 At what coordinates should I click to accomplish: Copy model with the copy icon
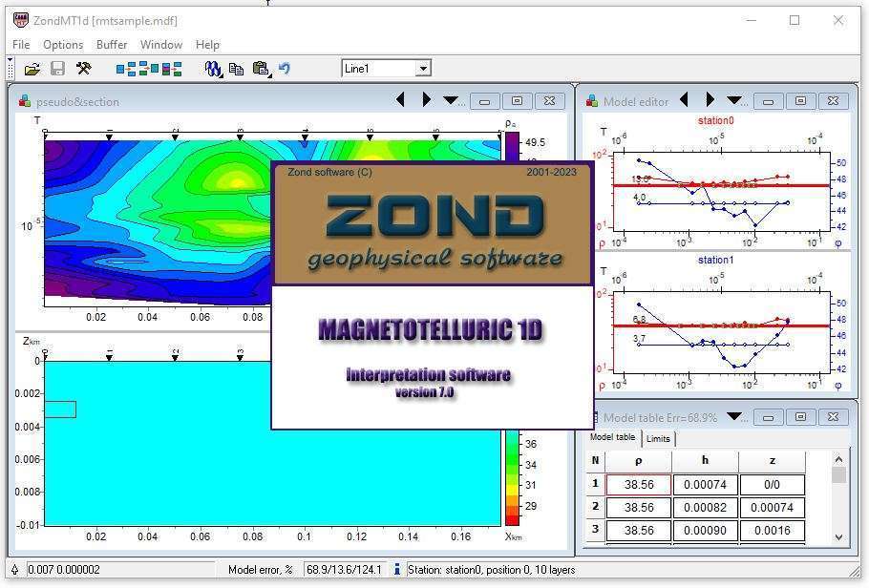[236, 69]
